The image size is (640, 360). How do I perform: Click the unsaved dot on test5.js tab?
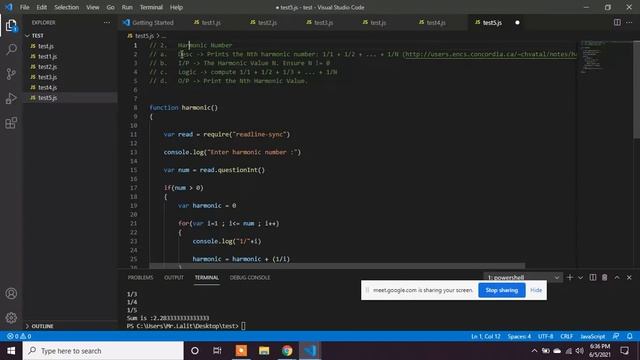517,22
